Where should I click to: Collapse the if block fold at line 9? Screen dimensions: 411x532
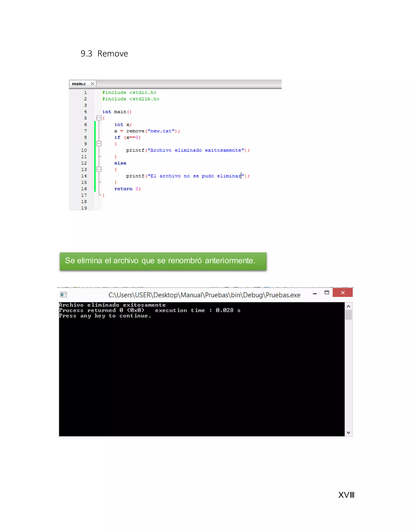[x=99, y=144]
